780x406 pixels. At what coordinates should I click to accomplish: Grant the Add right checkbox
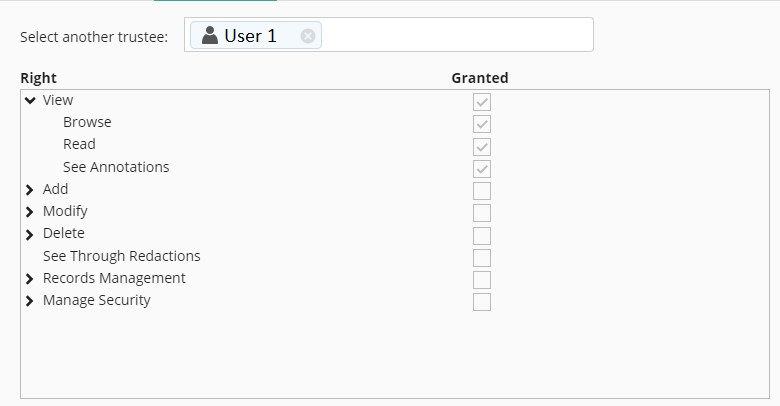(x=482, y=191)
